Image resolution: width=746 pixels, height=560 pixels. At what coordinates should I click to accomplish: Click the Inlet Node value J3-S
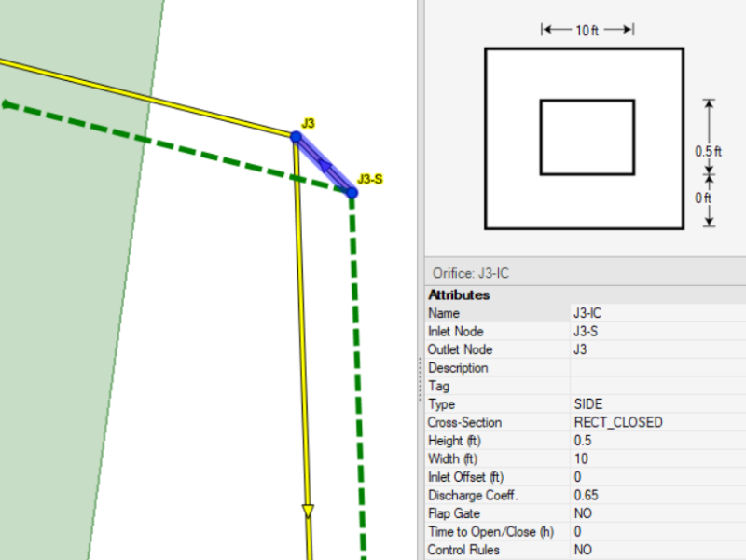[x=586, y=331]
